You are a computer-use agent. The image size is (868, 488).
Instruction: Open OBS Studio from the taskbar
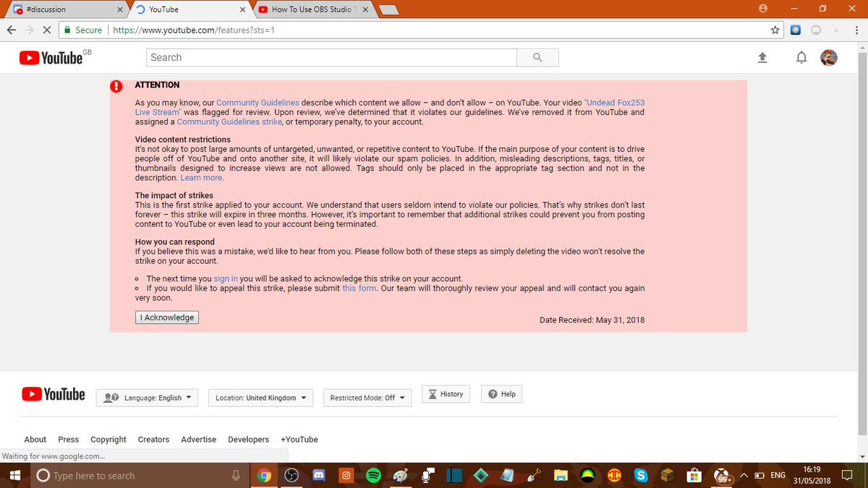[291, 476]
